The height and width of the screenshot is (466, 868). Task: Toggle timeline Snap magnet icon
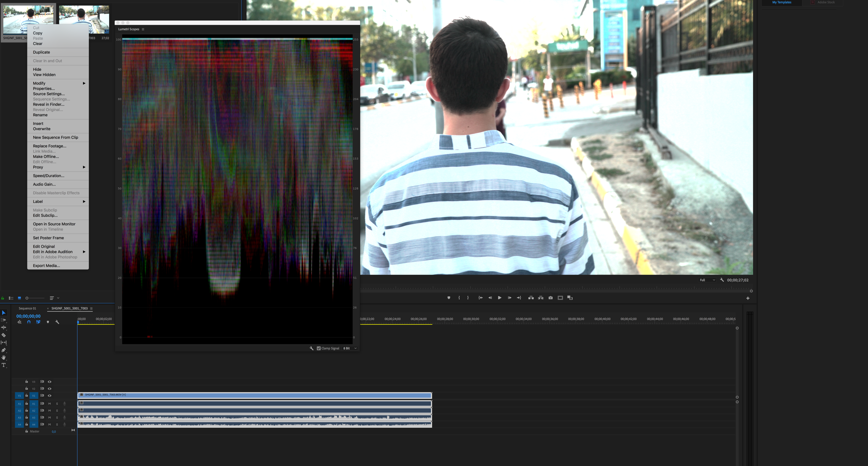pyautogui.click(x=29, y=322)
